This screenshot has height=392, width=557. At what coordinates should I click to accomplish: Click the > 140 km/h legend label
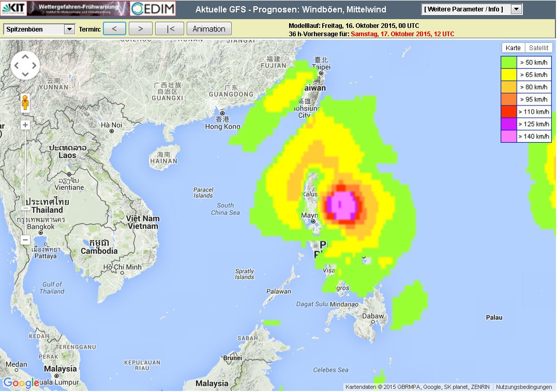(534, 137)
